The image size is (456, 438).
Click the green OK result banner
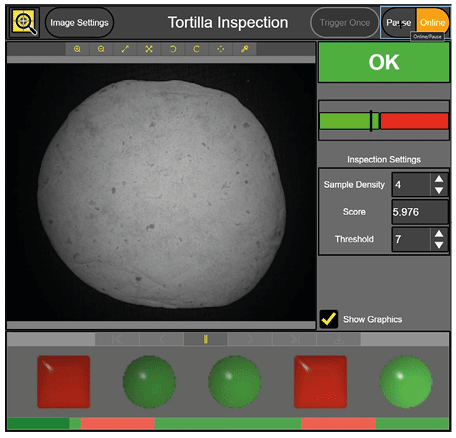tap(384, 62)
